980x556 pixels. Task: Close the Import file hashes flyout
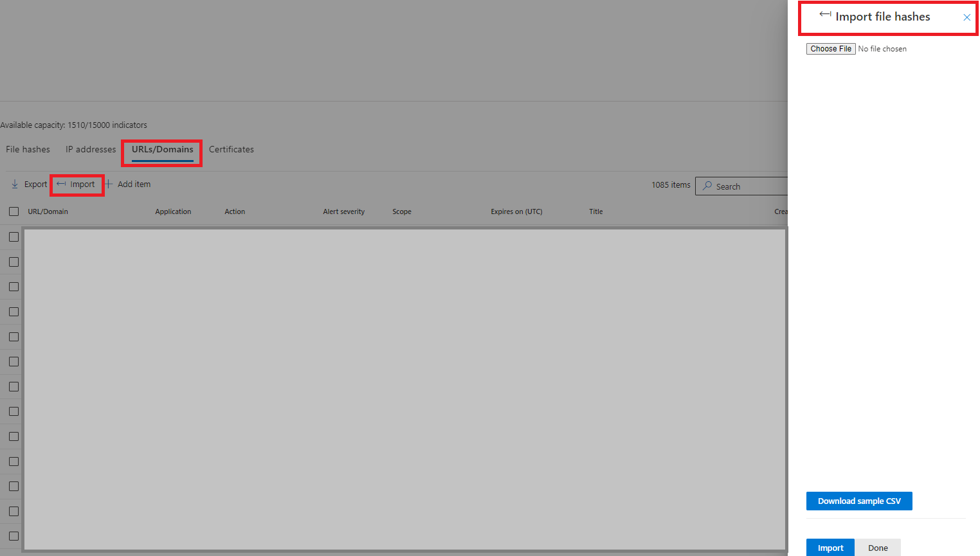point(967,17)
